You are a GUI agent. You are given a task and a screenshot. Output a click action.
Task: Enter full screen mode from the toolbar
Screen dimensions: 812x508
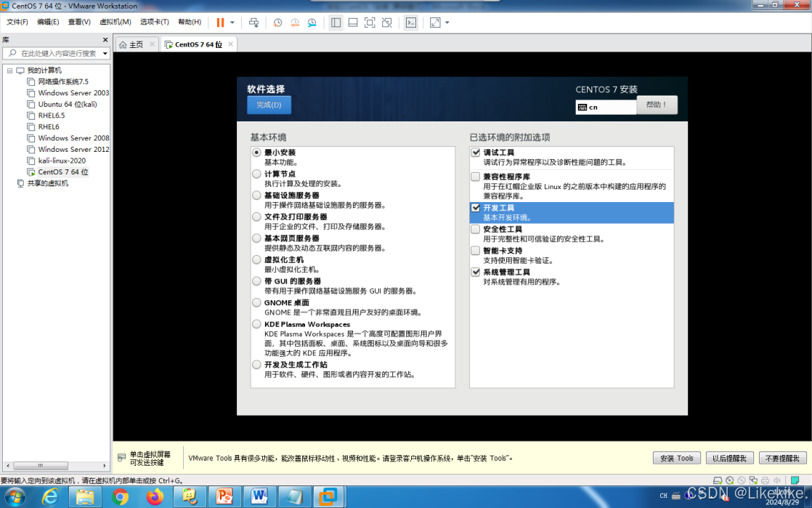tap(370, 23)
